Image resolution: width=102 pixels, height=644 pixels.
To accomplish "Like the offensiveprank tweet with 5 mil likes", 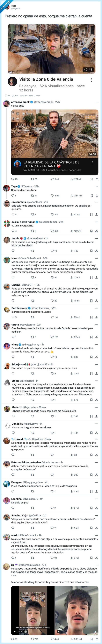I will [52, 179].
